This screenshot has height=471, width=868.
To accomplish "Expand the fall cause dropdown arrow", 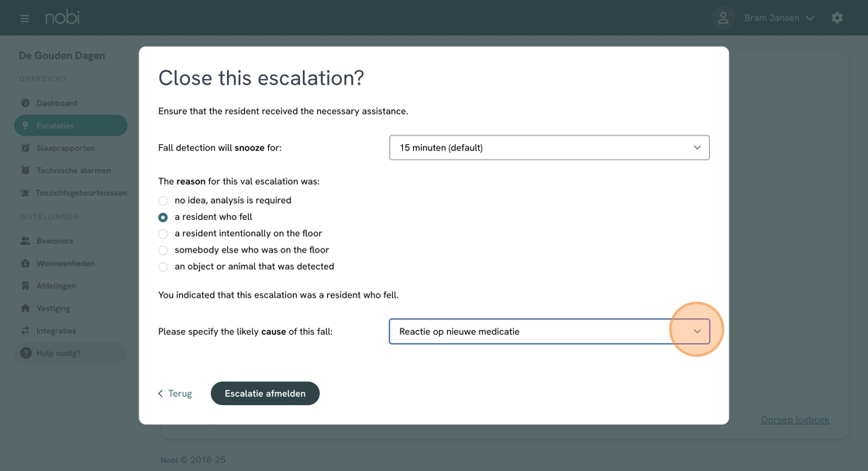I will [x=697, y=332].
